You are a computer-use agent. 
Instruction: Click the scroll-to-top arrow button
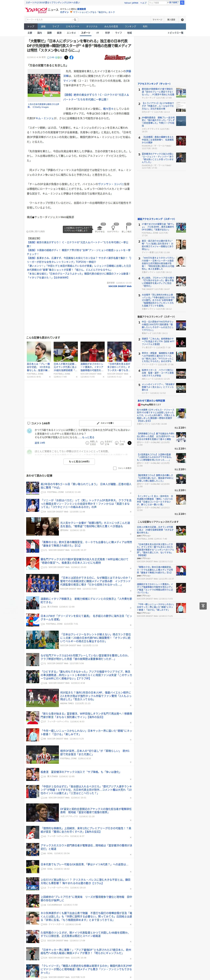point(203,606)
